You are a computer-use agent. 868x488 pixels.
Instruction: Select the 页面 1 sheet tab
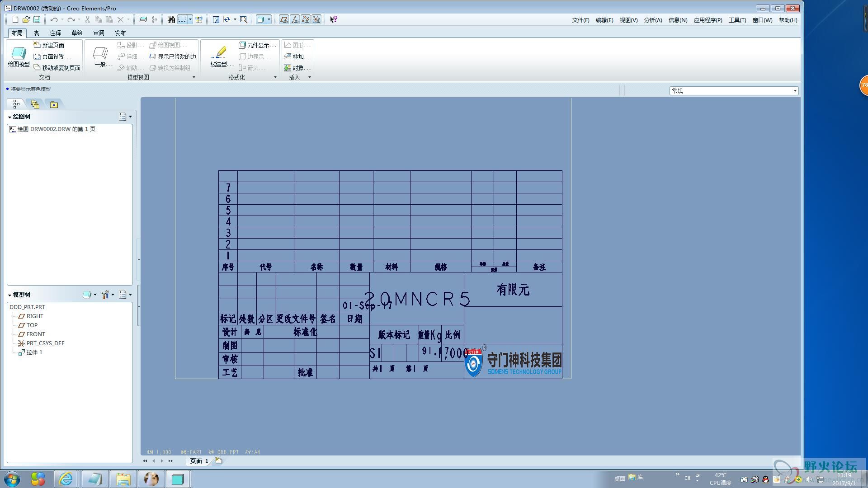(199, 461)
